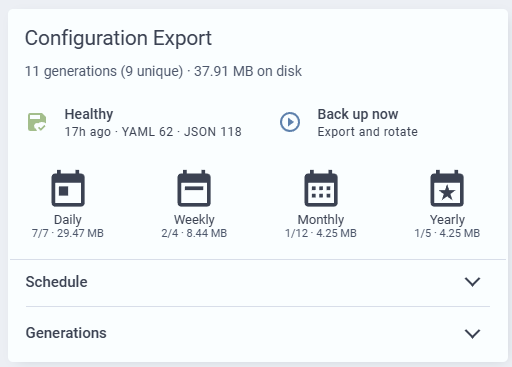Screen dimensions: 512x367
Task: Open the Monthly calendar grid icon
Action: pos(321,188)
